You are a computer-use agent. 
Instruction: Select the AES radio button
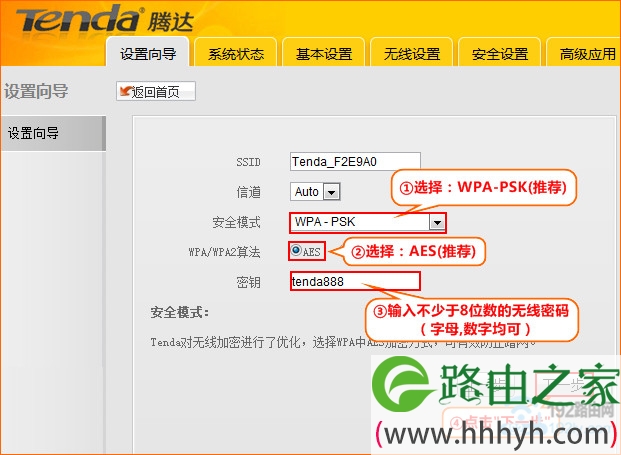(296, 249)
